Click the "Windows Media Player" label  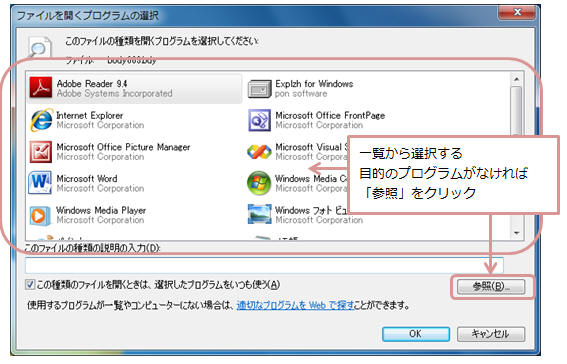(x=101, y=210)
